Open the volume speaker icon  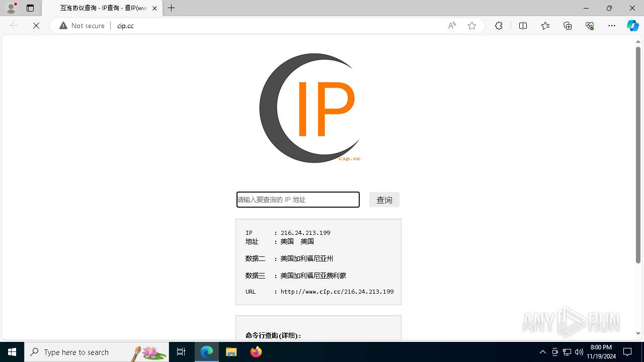pos(579,352)
